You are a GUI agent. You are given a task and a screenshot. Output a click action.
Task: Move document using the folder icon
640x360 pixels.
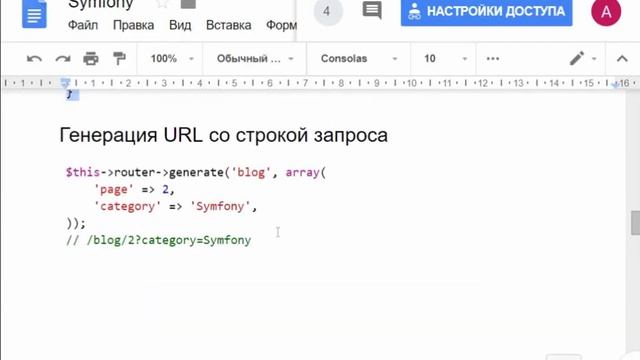pyautogui.click(x=188, y=4)
